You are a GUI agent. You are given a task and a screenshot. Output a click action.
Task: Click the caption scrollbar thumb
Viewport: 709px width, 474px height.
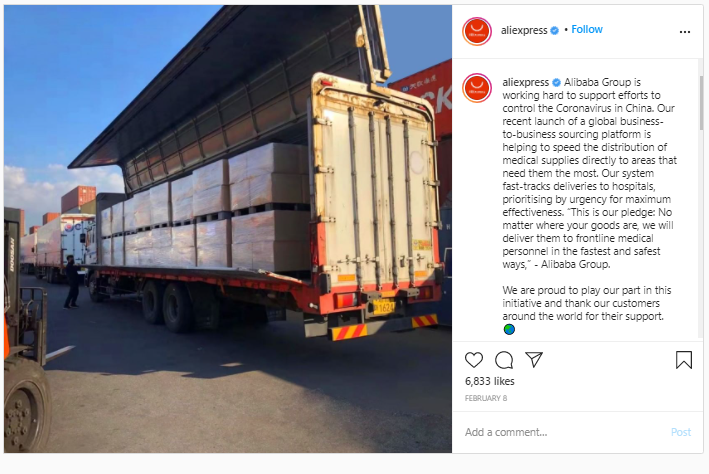point(701,103)
